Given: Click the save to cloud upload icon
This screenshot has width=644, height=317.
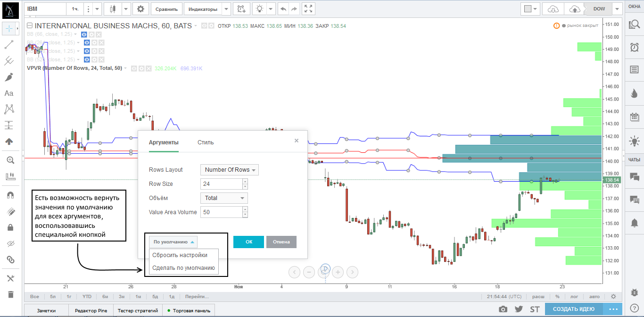Looking at the screenshot, I should (575, 9).
